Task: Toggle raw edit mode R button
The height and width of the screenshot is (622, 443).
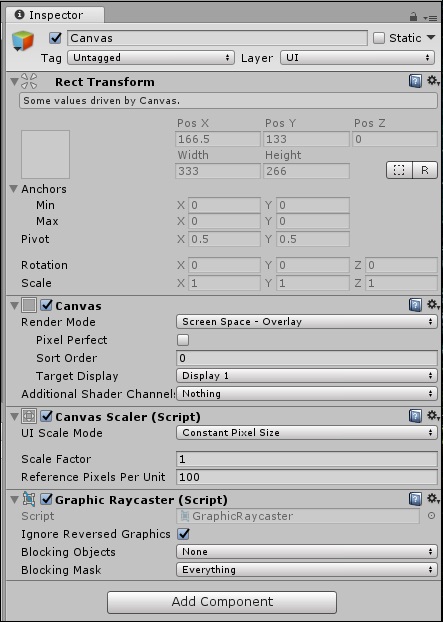Action: pyautogui.click(x=425, y=170)
